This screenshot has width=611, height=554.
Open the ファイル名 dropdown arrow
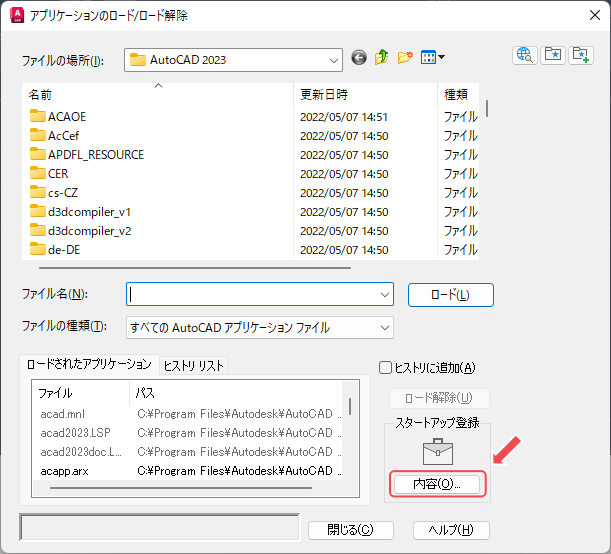(385, 295)
